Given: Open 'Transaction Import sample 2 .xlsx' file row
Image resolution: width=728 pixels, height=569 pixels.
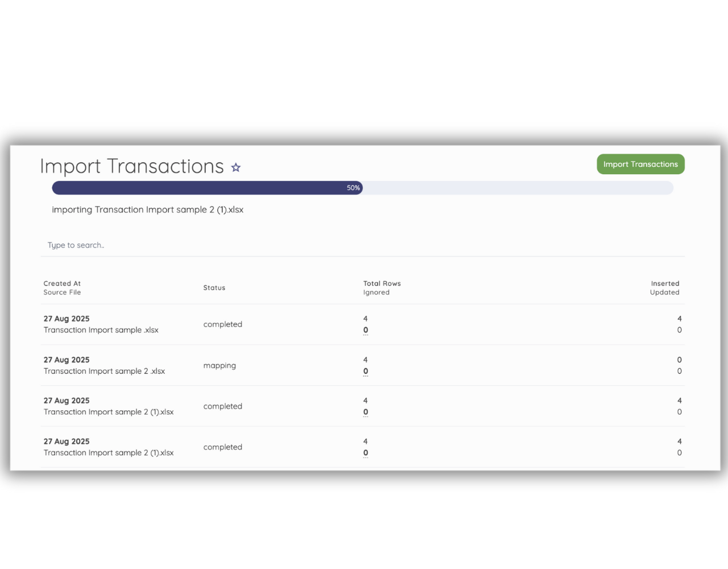Looking at the screenshot, I should tap(362, 365).
